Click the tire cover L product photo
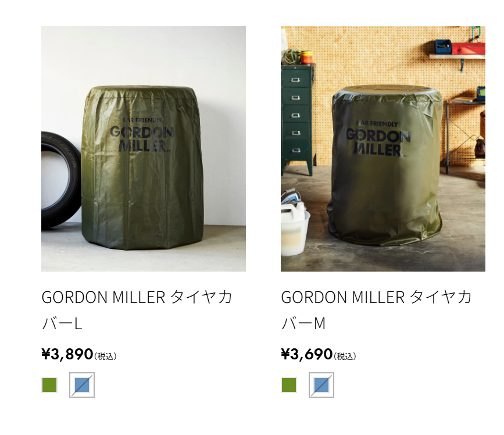This screenshot has width=504, height=435. point(144,149)
